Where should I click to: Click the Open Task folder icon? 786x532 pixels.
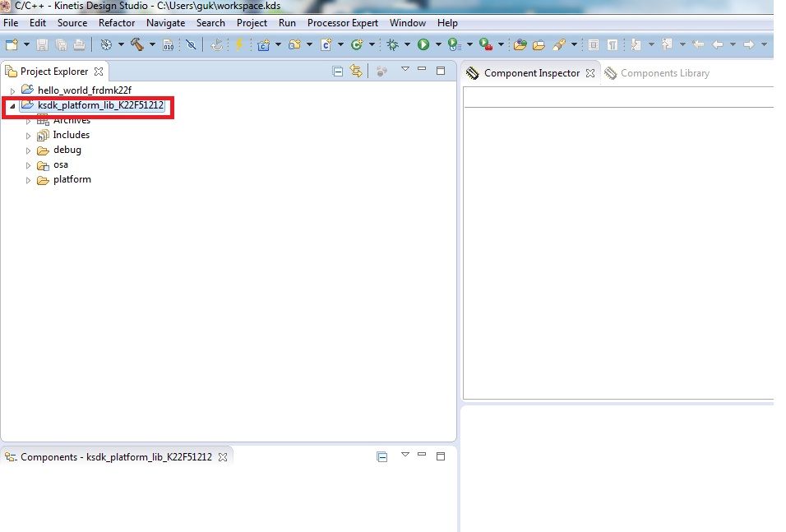[x=539, y=44]
